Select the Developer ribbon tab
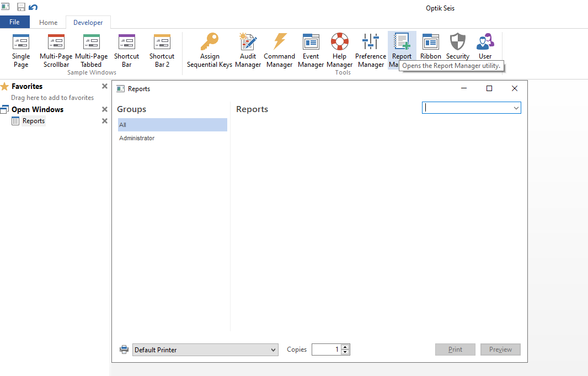Viewport: 588px width, 376px height. point(88,23)
